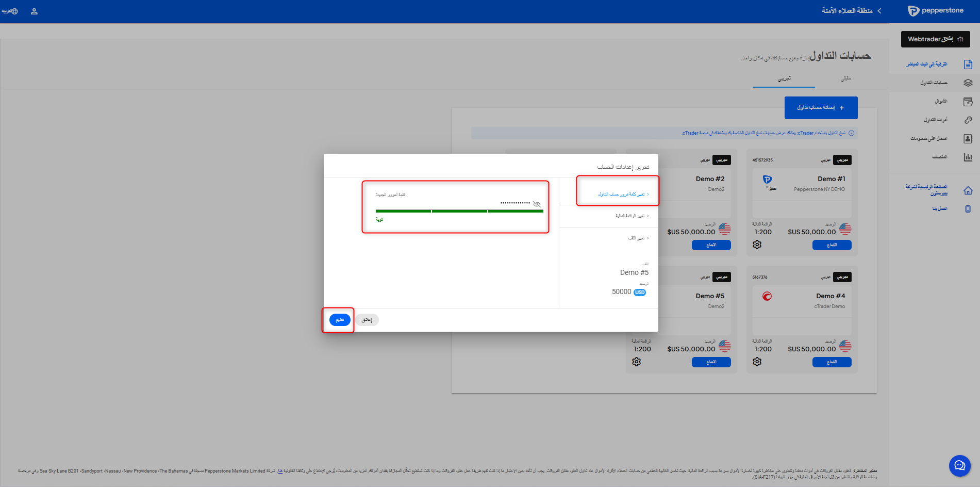This screenshot has height=487, width=980.
Task: Click the Pepperstone platform icon on Demo #1
Action: (768, 180)
